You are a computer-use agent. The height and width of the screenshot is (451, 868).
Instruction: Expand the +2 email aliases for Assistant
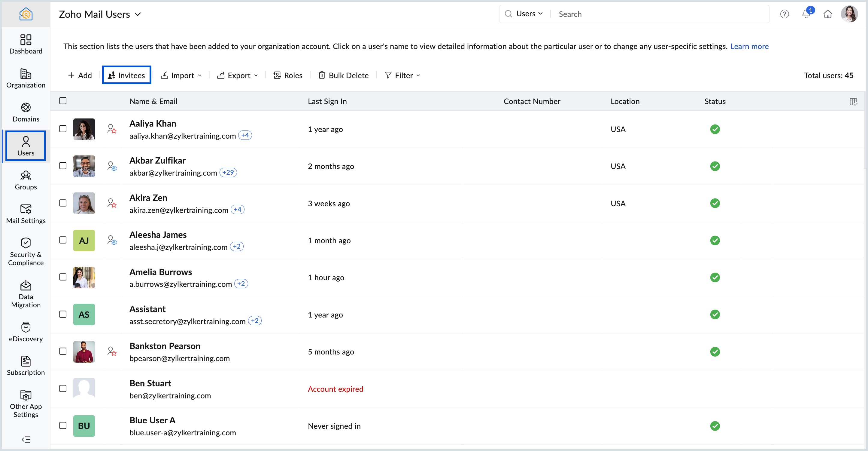[x=255, y=321]
